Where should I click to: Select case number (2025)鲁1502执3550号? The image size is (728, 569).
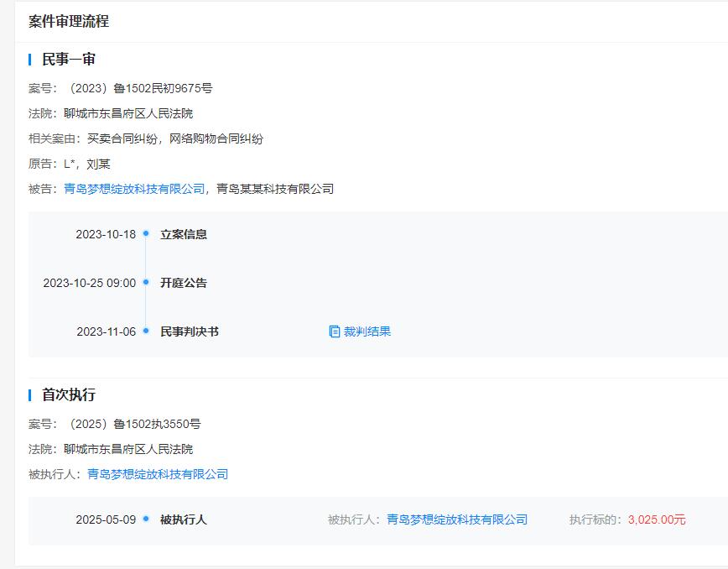[x=133, y=424]
